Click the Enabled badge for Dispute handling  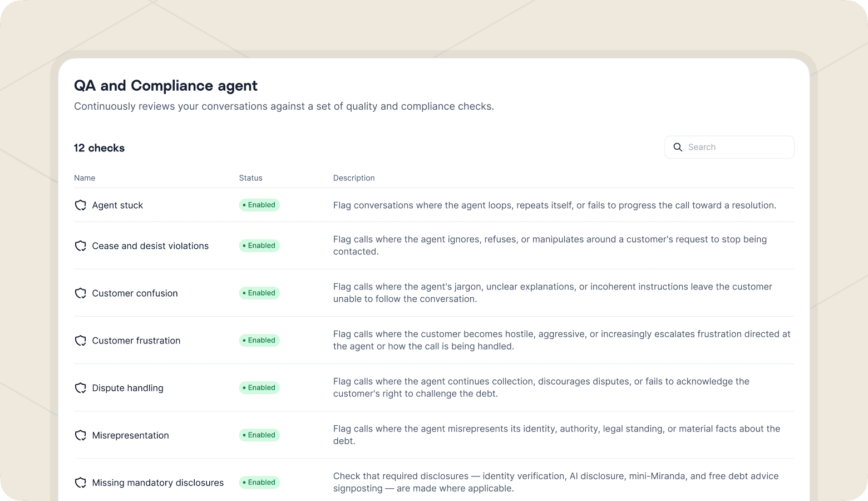(259, 387)
